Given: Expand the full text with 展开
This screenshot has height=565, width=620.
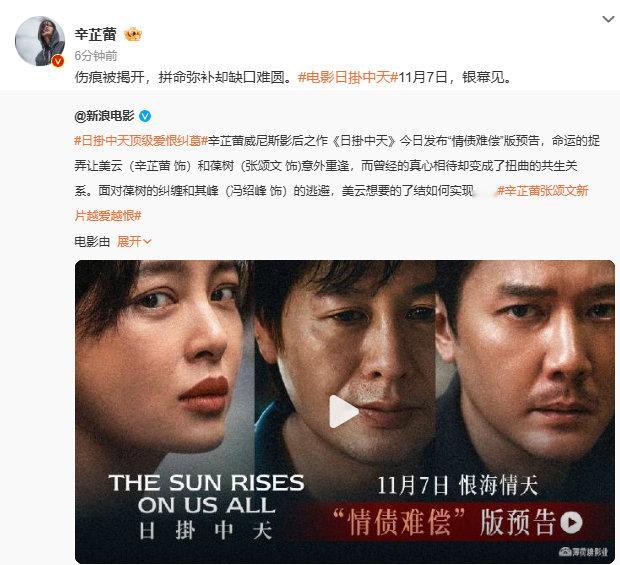Looking at the screenshot, I should coord(129,241).
